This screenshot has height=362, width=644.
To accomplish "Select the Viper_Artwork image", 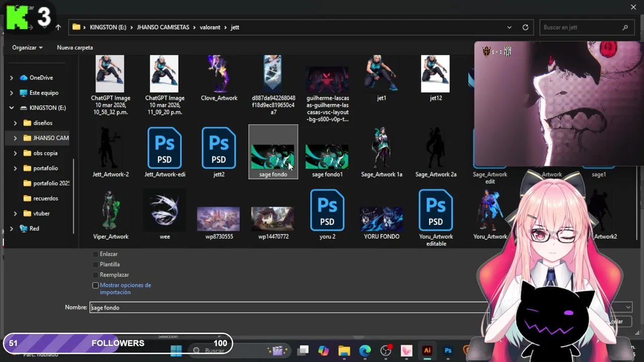I will coord(110,211).
